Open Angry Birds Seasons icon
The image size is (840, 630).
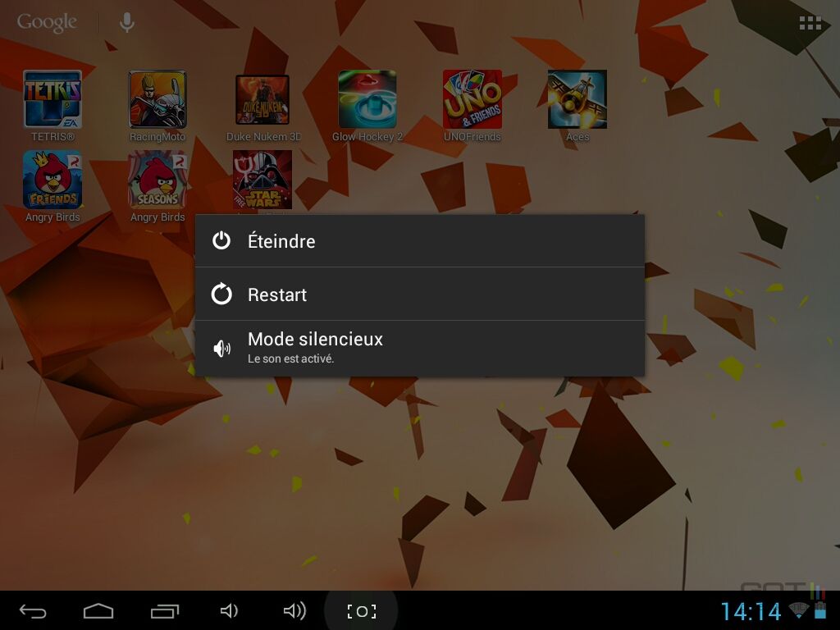pyautogui.click(x=157, y=180)
